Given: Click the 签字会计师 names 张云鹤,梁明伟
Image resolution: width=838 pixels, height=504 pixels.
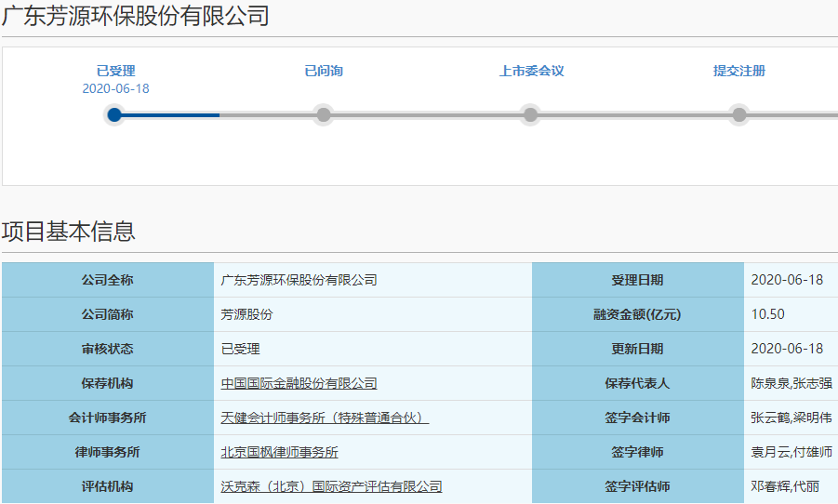Looking at the screenshot, I should [791, 418].
